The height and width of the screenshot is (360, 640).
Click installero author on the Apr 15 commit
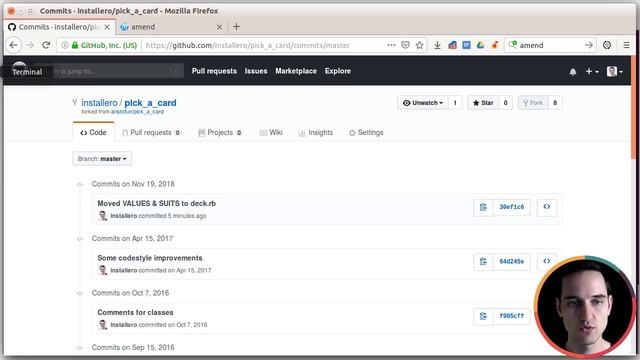point(124,270)
